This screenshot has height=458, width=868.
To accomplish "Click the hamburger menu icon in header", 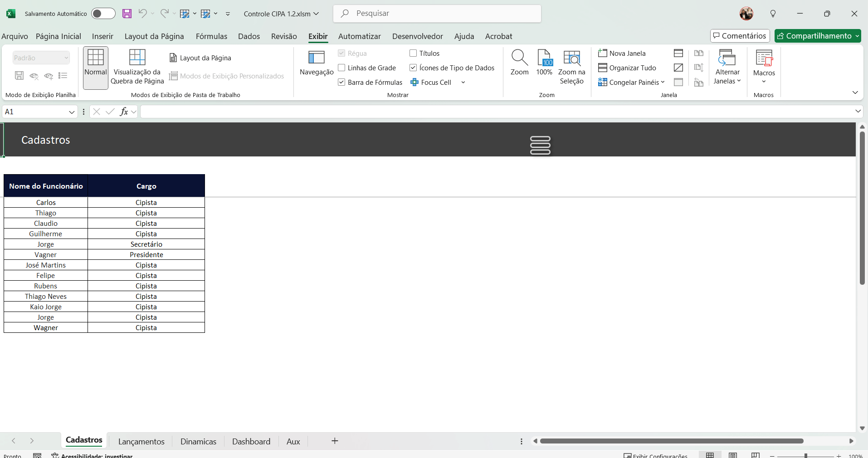I will [x=540, y=145].
